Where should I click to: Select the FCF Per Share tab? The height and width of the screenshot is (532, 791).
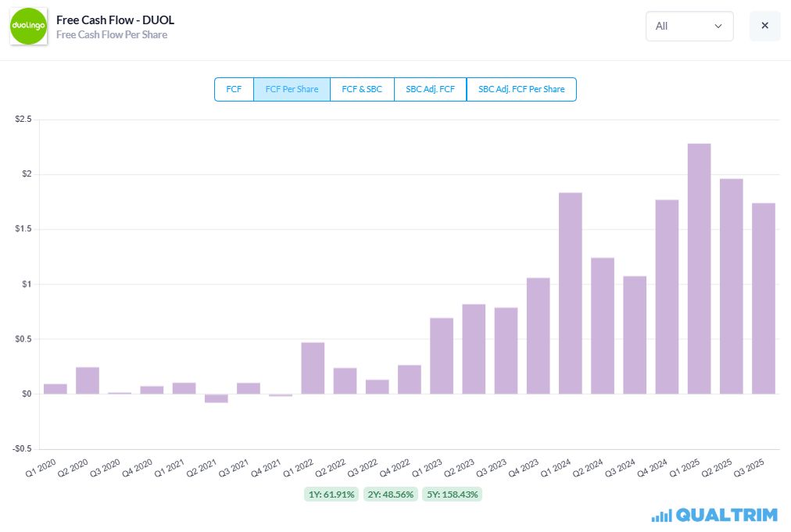(292, 89)
